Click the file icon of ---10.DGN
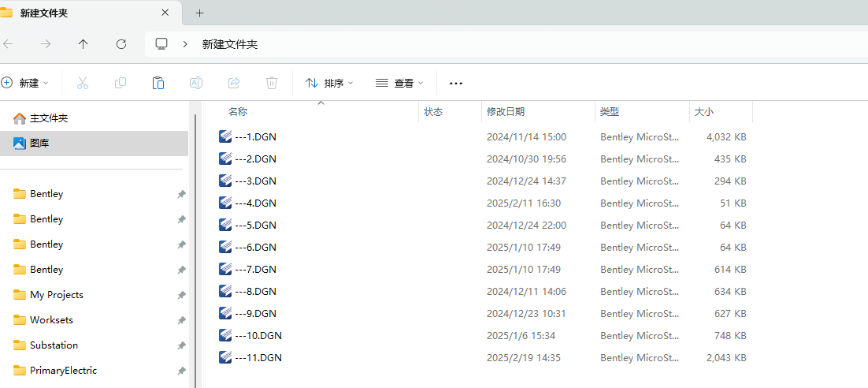Screen dimensions: 868x388 (x=225, y=335)
